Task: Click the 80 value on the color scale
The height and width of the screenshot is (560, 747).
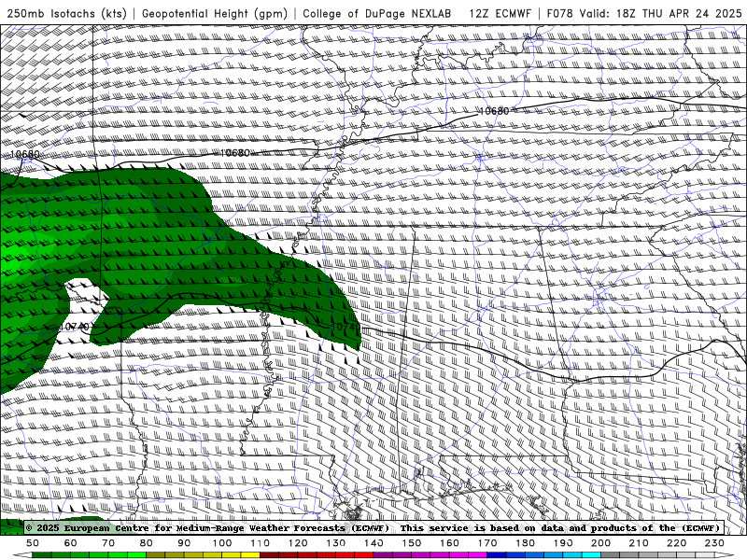Action: 146,543
